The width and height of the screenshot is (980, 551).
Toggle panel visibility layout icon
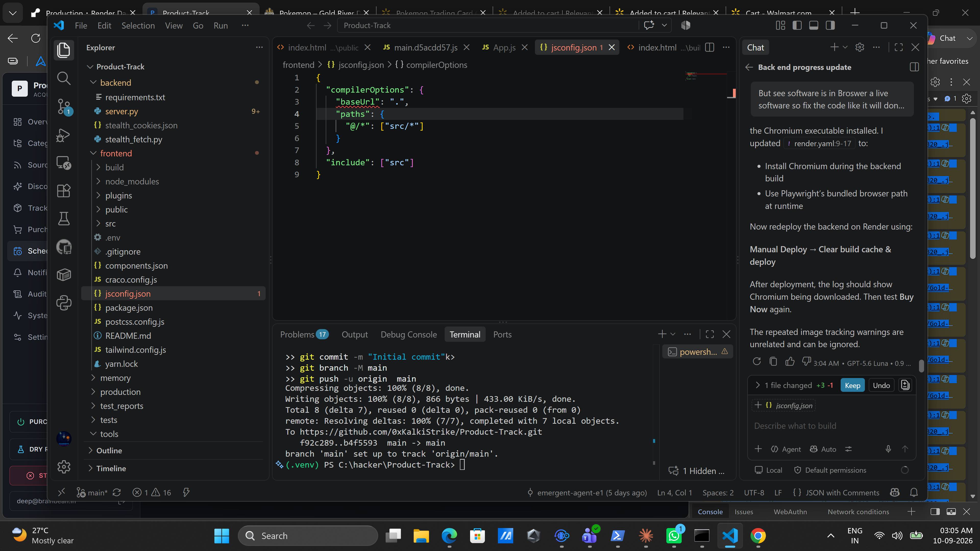pos(814,26)
